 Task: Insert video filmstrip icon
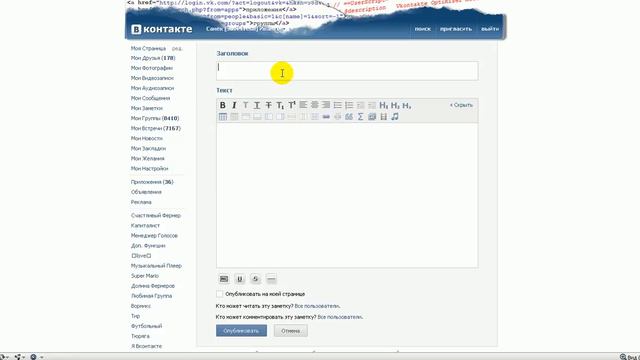[x=383, y=117]
